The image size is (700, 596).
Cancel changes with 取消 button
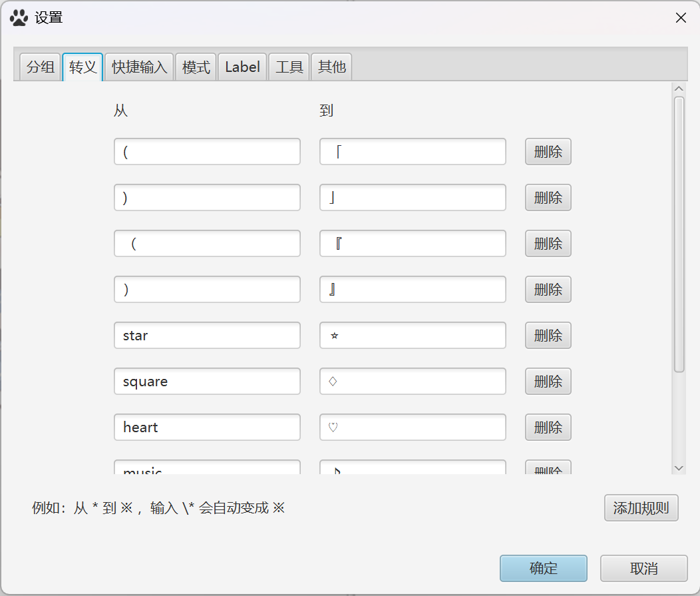click(643, 569)
